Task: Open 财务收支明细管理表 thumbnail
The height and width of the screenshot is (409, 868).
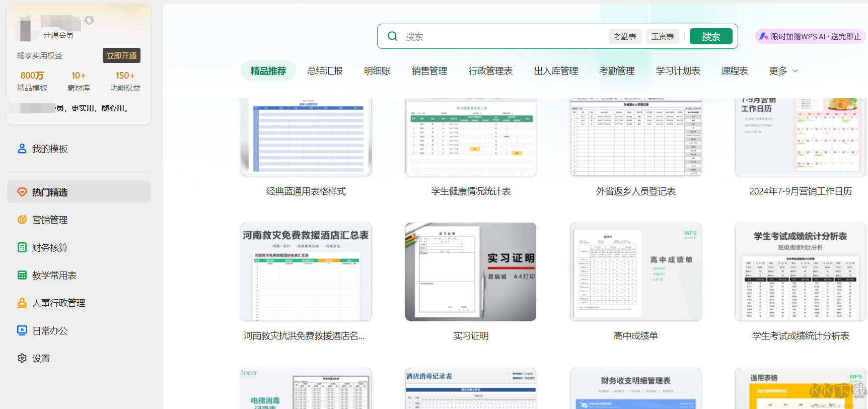Action: pyautogui.click(x=636, y=388)
